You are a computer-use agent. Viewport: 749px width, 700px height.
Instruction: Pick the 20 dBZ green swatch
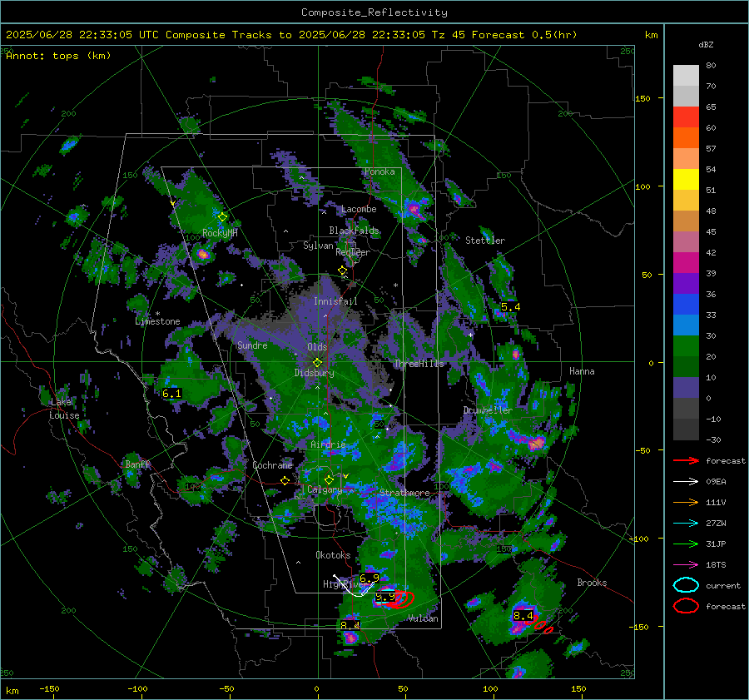[x=686, y=366]
